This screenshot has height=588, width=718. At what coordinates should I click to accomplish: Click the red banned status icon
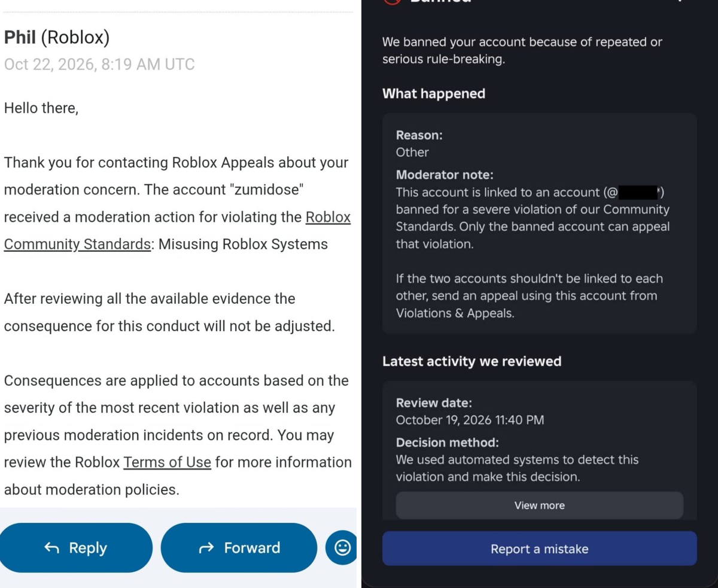pyautogui.click(x=392, y=2)
